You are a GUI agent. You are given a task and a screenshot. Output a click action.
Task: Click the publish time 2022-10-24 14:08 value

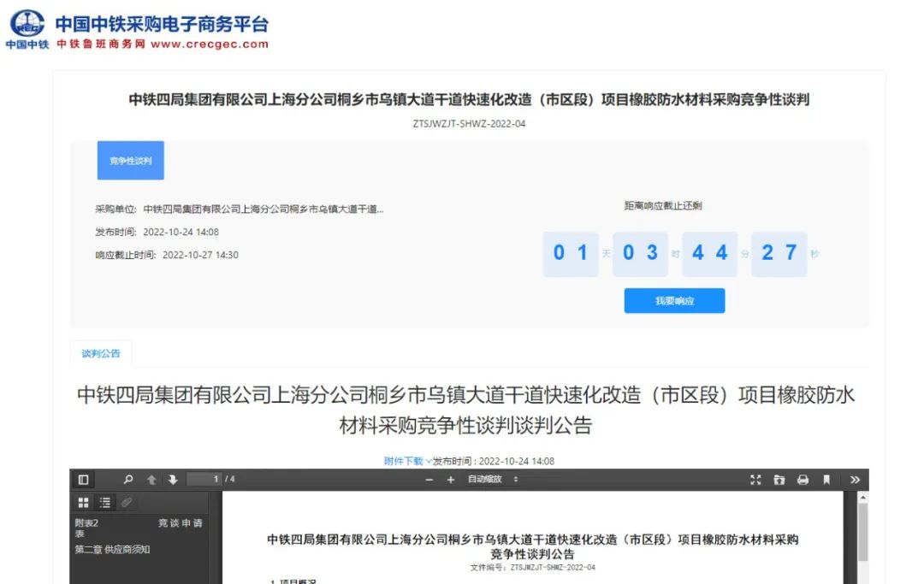181,232
